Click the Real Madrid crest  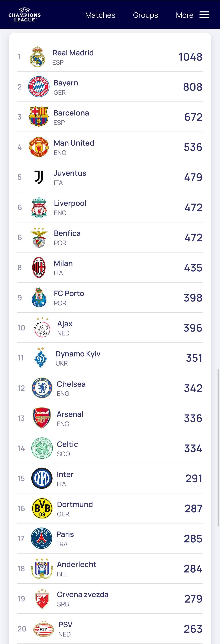tap(38, 57)
